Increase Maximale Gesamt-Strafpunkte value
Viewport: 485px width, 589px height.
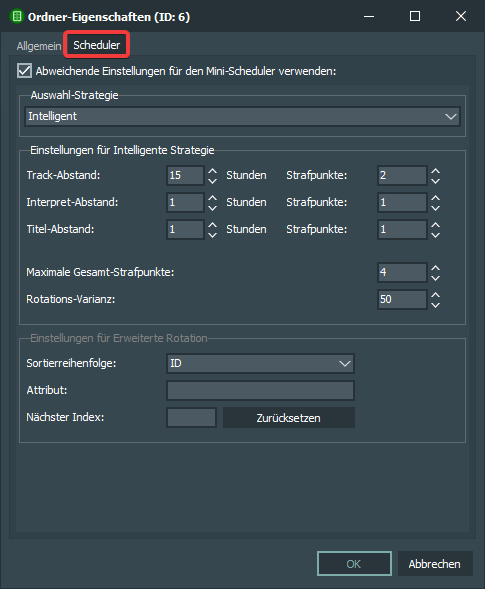coord(435,268)
